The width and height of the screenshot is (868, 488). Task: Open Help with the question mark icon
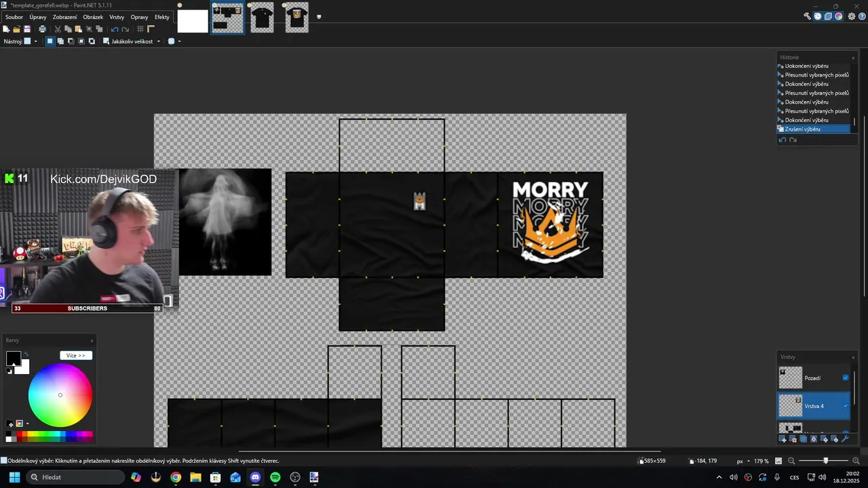tap(862, 16)
